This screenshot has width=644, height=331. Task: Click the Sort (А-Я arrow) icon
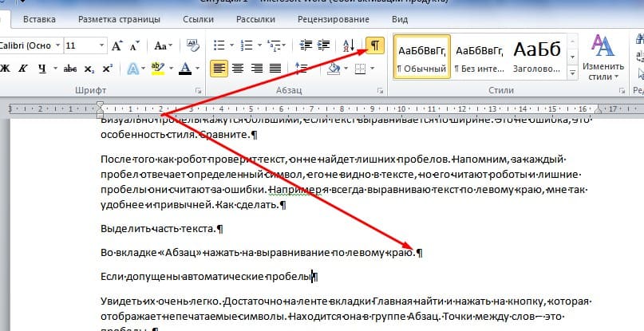tap(348, 45)
